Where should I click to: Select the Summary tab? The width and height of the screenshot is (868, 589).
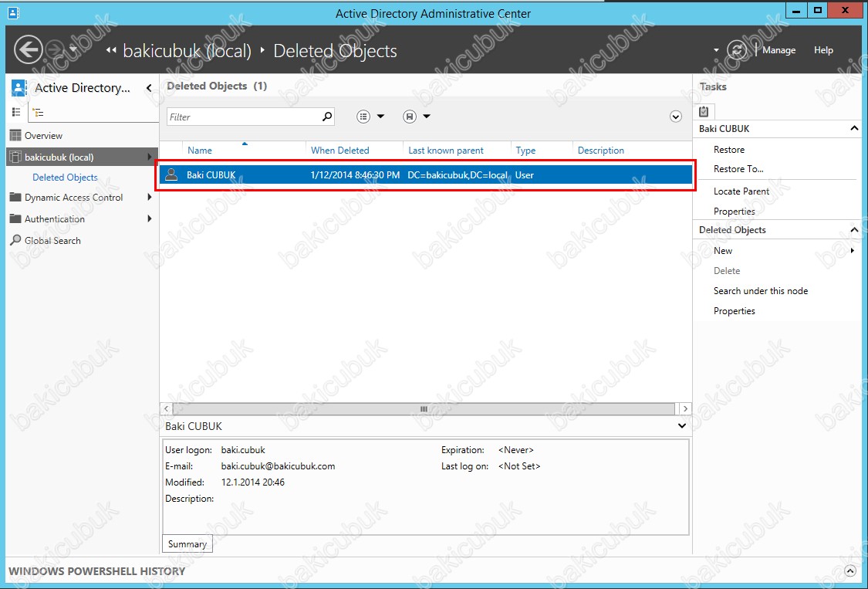187,544
